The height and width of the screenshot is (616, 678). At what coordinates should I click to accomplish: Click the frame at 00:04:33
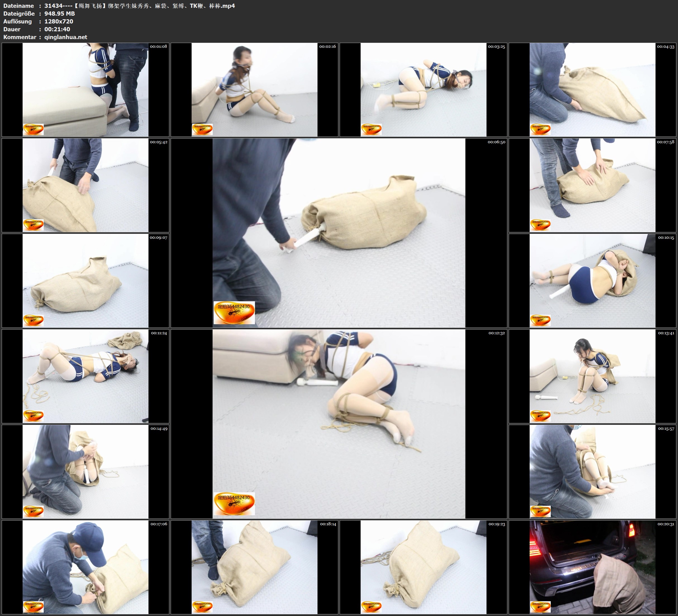point(593,89)
